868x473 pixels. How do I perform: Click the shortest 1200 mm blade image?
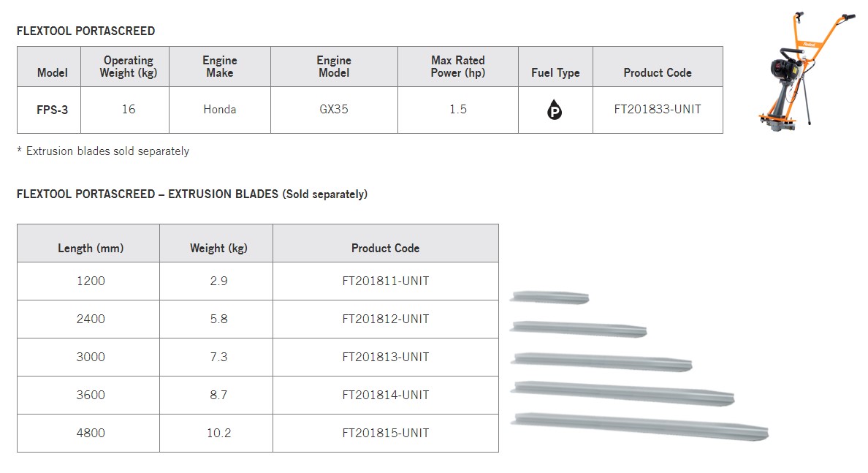pos(549,298)
